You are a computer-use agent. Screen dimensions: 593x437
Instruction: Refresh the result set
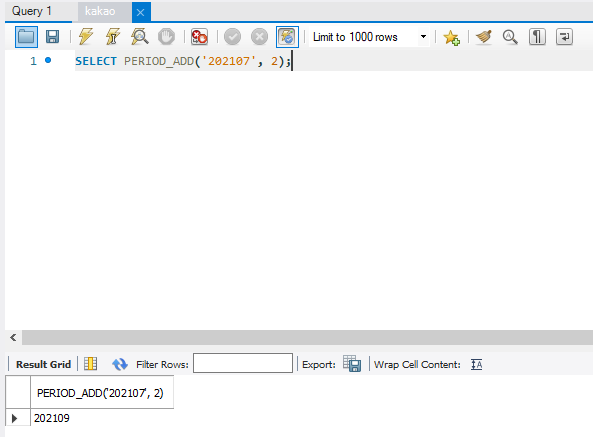point(120,364)
